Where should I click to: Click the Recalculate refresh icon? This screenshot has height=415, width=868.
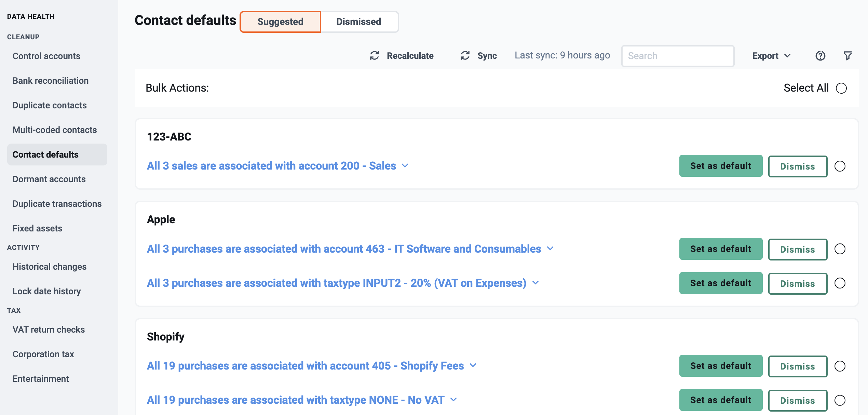click(x=375, y=56)
